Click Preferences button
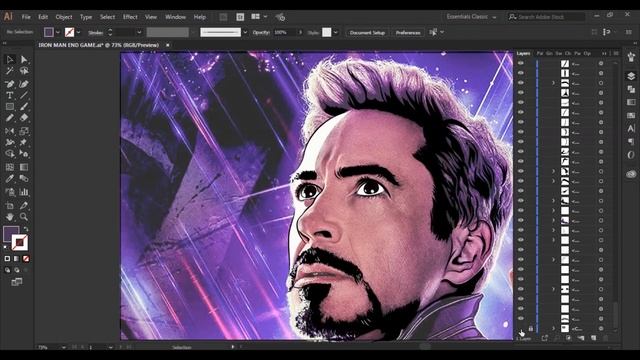640x360 pixels. click(x=408, y=32)
